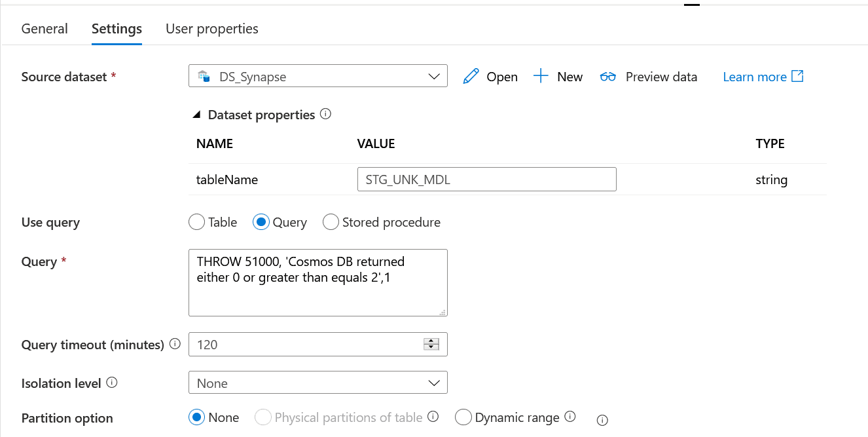The image size is (868, 437).
Task: Click the glasses icon for Preview data
Action: coord(608,77)
